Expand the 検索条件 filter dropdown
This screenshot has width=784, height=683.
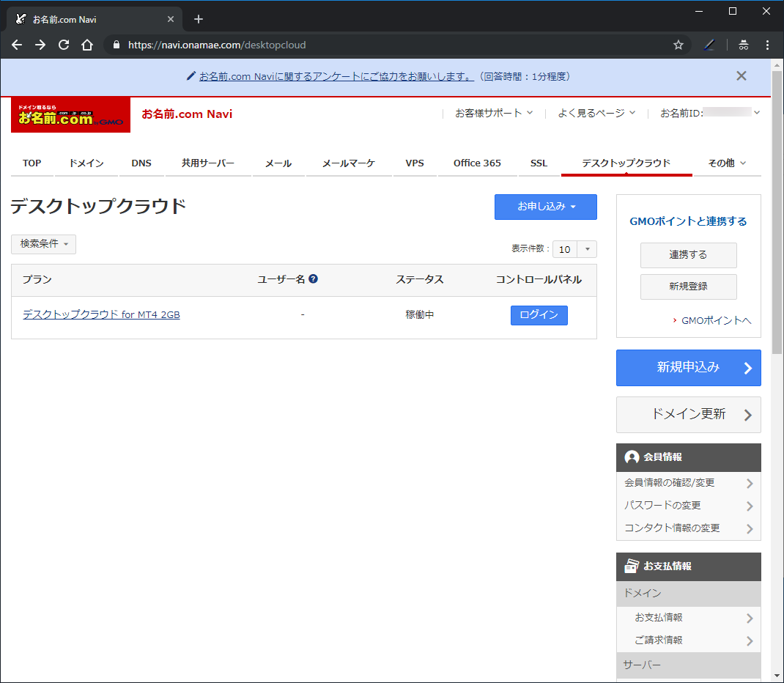(43, 244)
